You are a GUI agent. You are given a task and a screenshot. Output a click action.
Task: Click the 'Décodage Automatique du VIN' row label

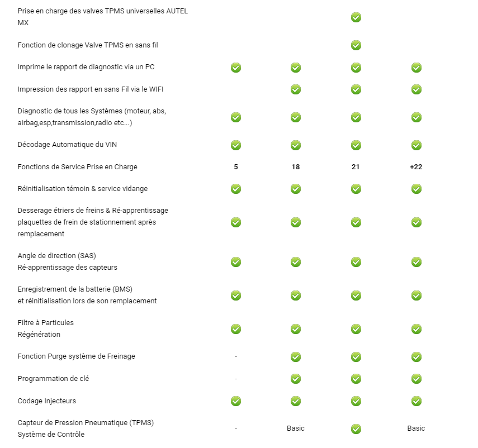pyautogui.click(x=67, y=145)
